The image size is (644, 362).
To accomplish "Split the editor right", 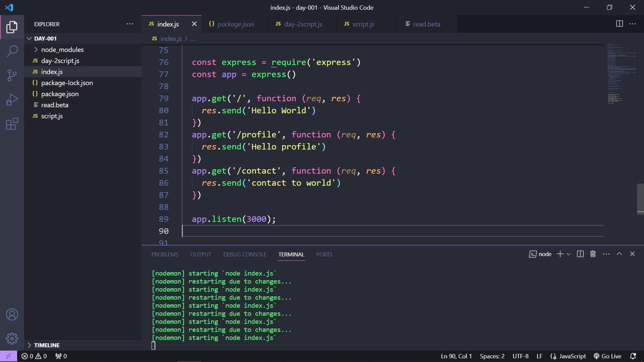I will [619, 24].
